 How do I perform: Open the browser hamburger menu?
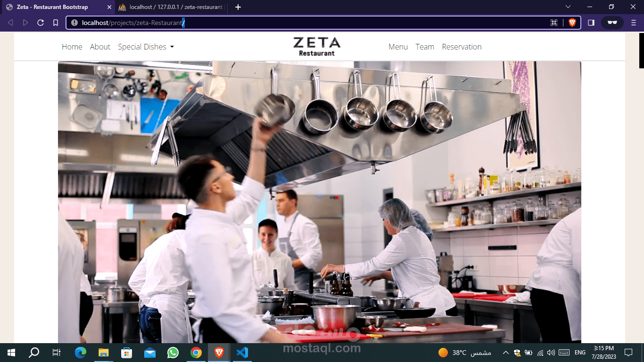[633, 22]
